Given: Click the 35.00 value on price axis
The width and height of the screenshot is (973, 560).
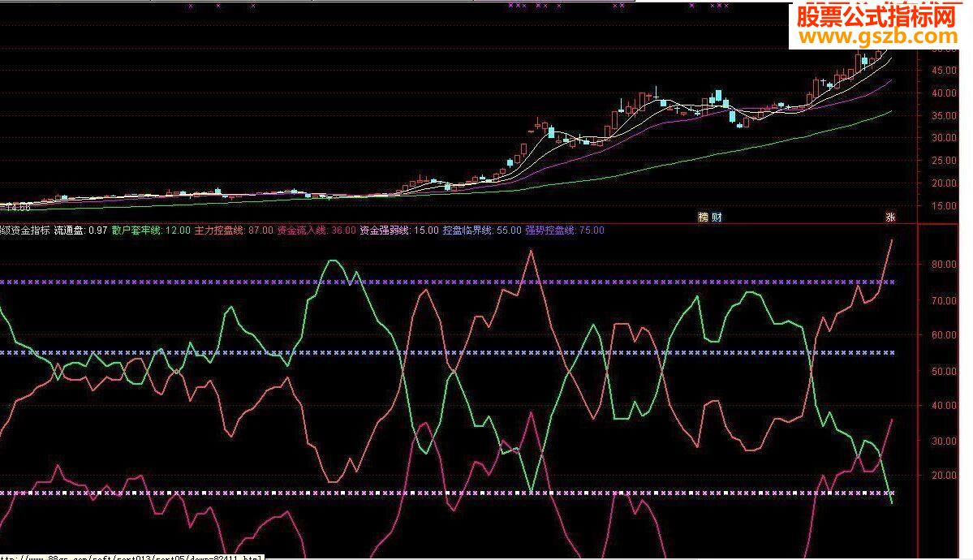Looking at the screenshot, I should click(x=944, y=115).
